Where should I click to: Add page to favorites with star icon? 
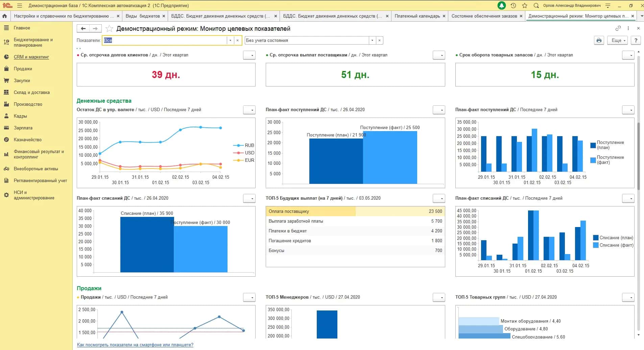[109, 29]
